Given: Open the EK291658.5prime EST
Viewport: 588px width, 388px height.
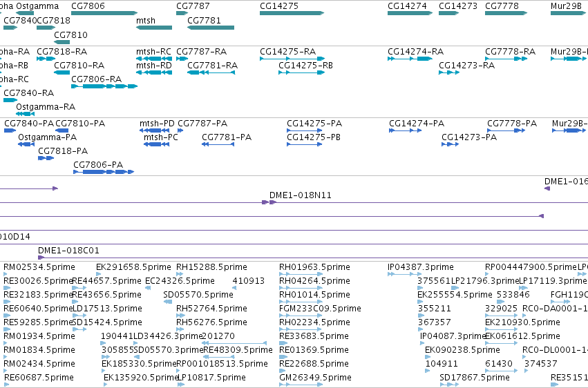Looking at the screenshot, I should coord(97,275).
